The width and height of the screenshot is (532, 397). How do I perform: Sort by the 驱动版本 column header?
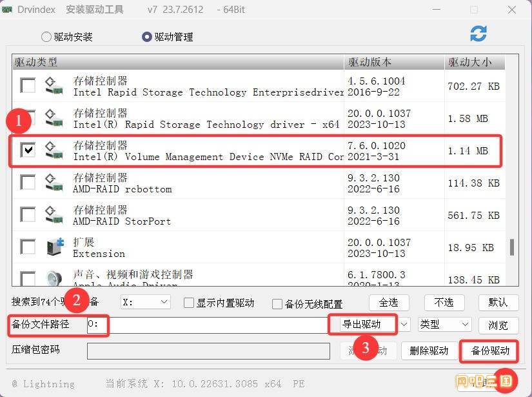coord(393,62)
